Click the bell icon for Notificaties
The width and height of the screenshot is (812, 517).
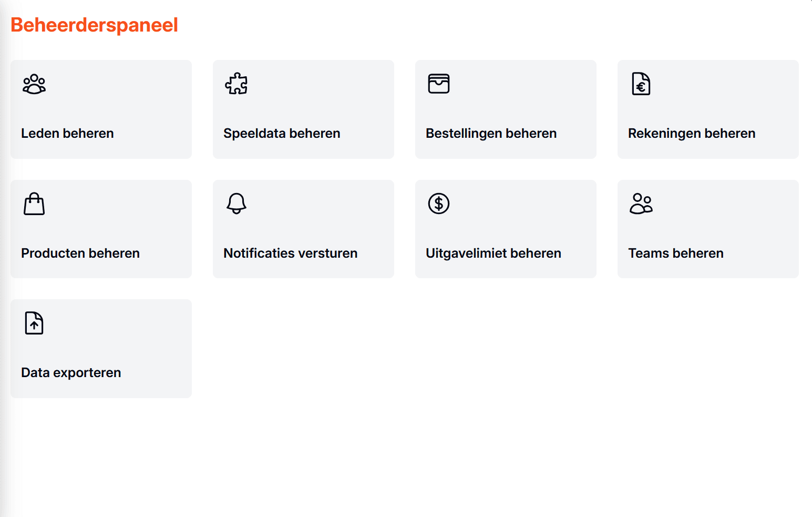coord(237,204)
